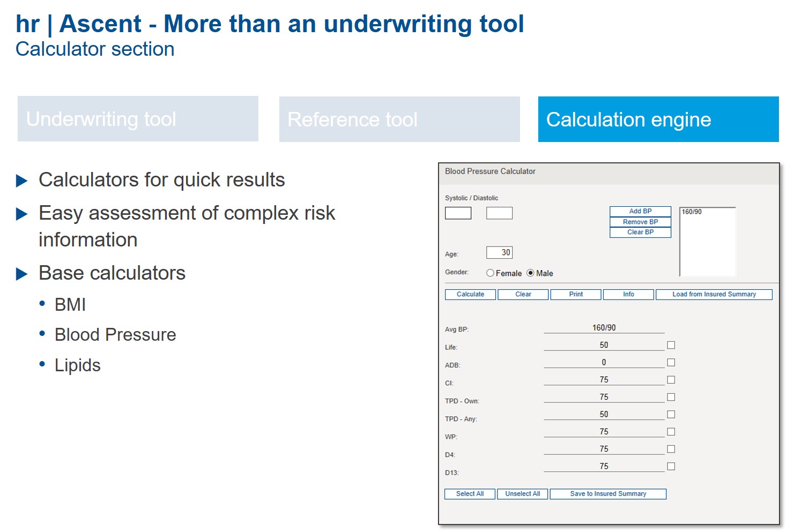The width and height of the screenshot is (787, 532).
Task: Click the Add BP button
Action: (641, 211)
